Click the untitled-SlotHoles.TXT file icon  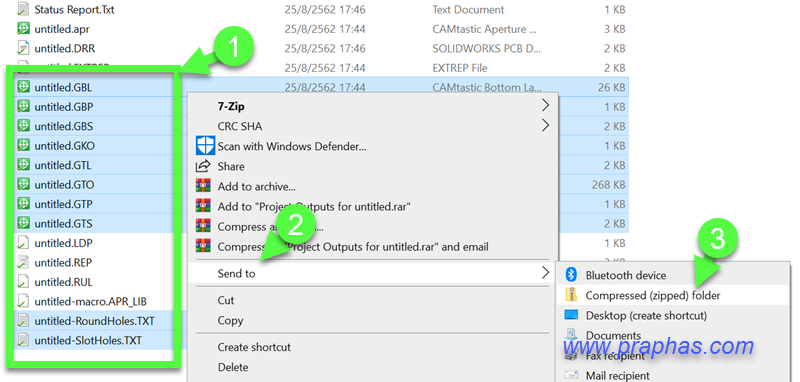click(x=23, y=340)
